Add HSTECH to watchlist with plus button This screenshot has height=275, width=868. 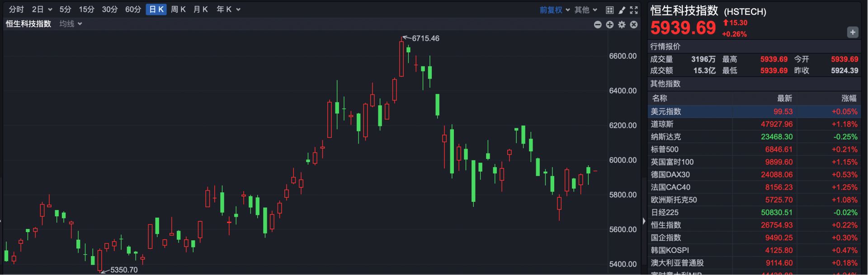852,32
